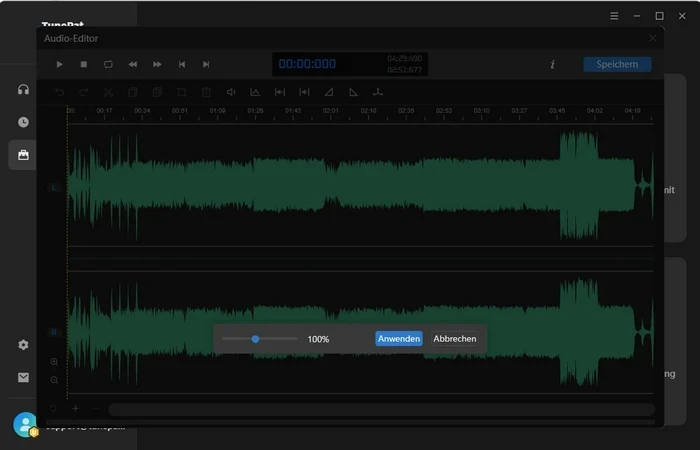Jump to the end of track
The height and width of the screenshot is (450, 700).
click(206, 64)
